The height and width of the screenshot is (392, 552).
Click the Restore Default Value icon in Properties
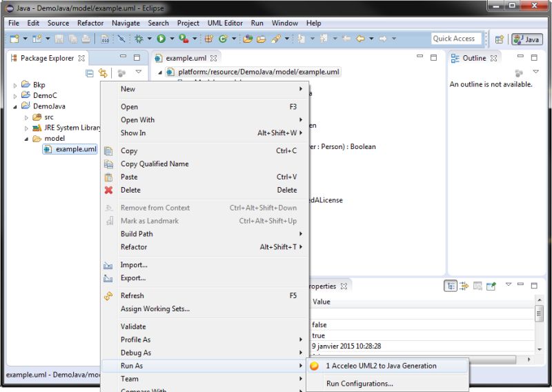[477, 286]
